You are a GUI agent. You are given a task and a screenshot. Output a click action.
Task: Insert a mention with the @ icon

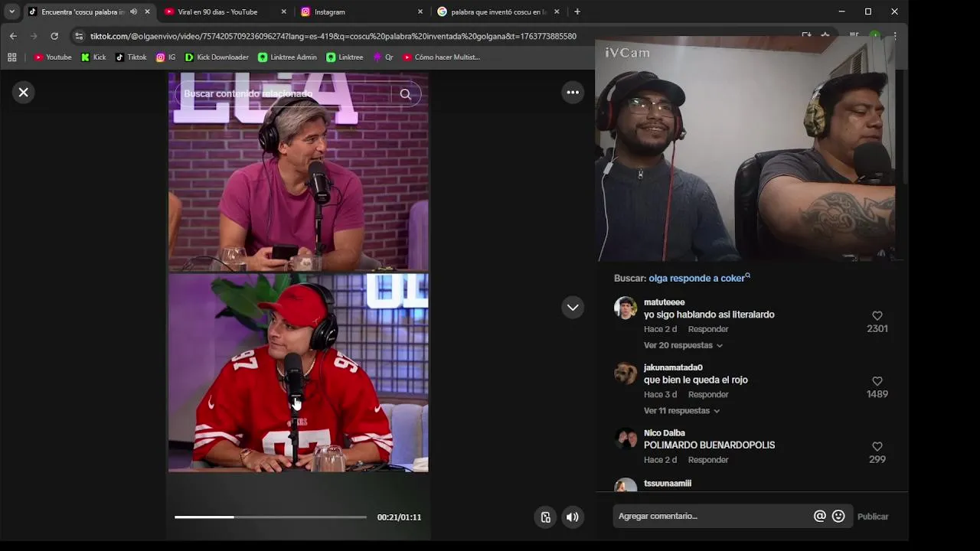(x=819, y=516)
